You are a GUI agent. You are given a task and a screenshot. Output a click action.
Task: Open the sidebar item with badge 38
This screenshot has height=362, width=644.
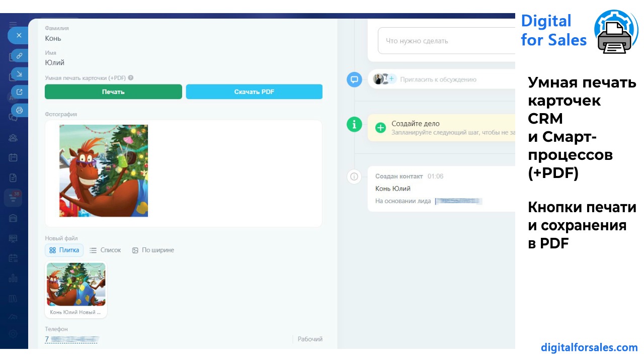click(13, 198)
